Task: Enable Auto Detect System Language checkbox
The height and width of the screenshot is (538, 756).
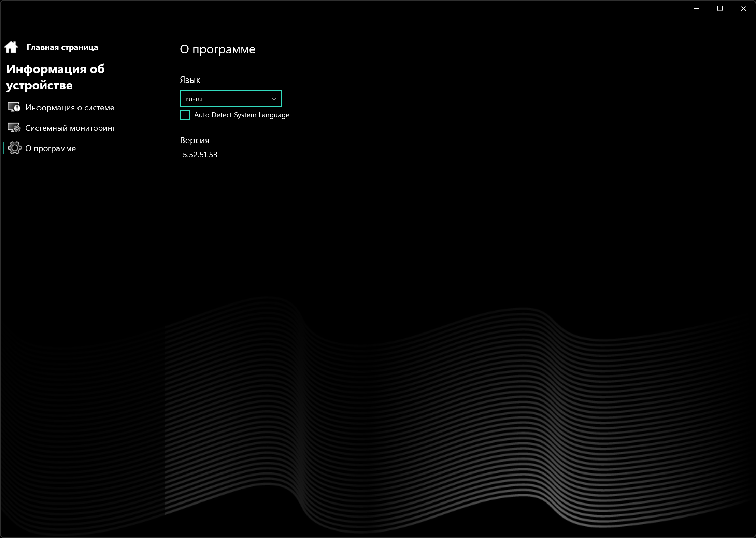Action: coord(185,115)
